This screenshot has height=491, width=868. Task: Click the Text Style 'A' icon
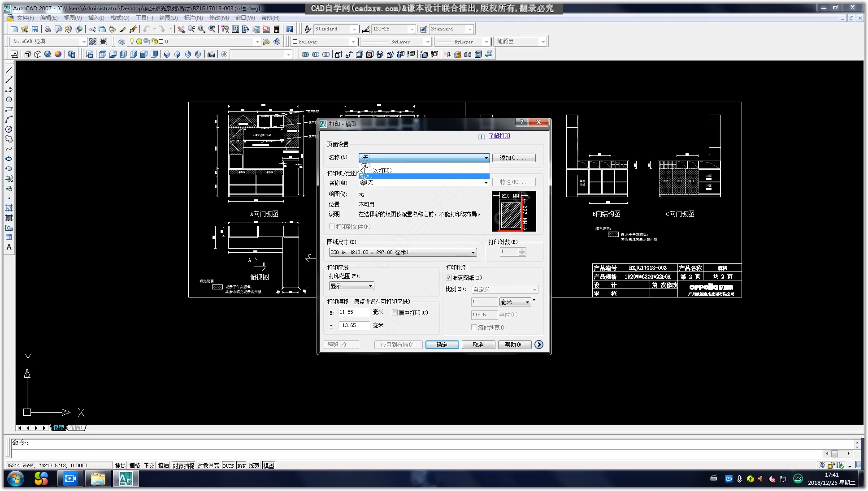click(x=308, y=29)
